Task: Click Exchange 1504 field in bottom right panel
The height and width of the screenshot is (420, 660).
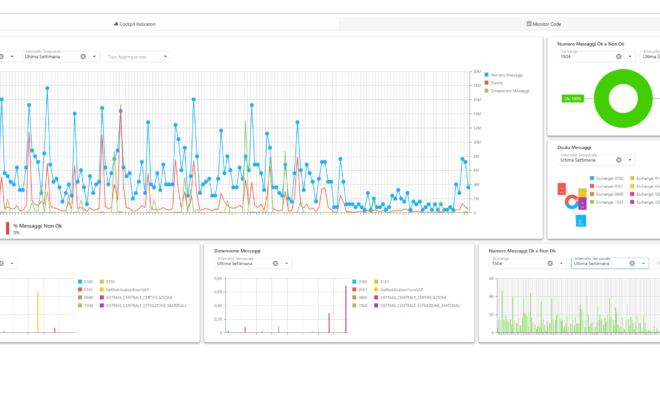Action: 527,263
